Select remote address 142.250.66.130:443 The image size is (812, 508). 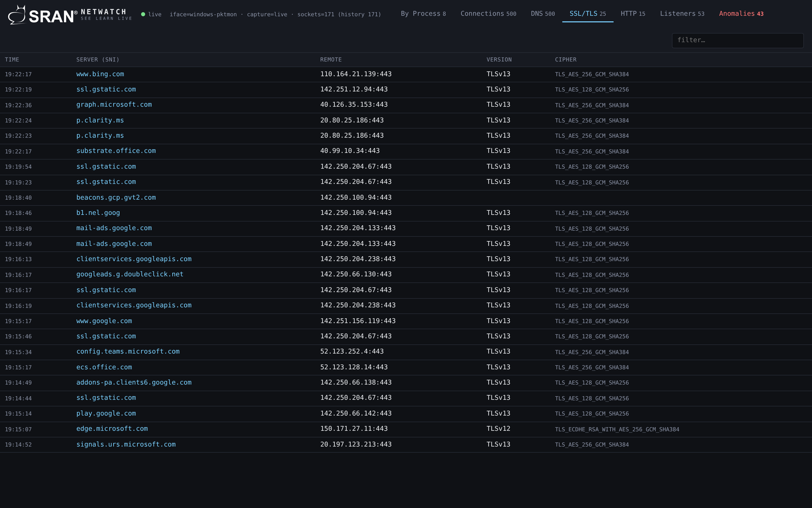point(356,275)
